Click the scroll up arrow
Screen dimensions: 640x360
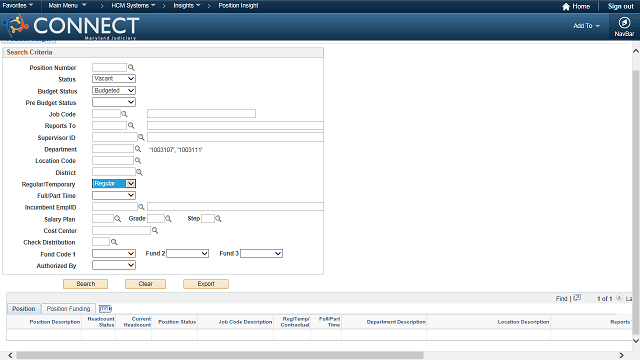[636, 51]
